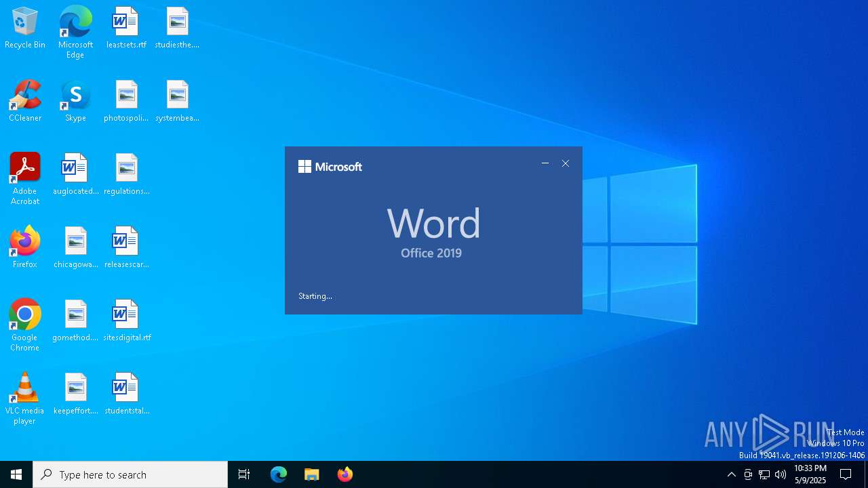The height and width of the screenshot is (488, 868).
Task: Launch Microsoft Edge from the taskbar
Action: 279,474
